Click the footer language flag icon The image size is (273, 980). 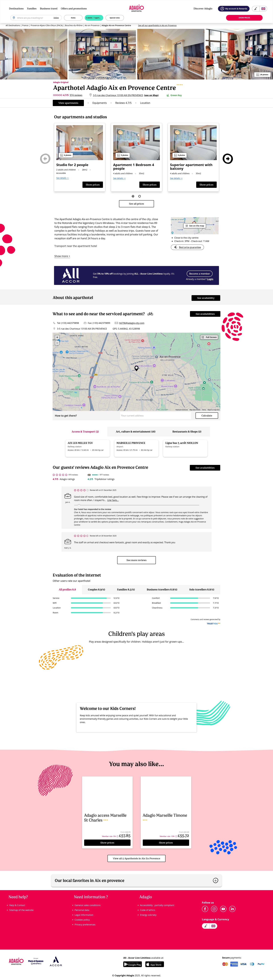[213, 926]
